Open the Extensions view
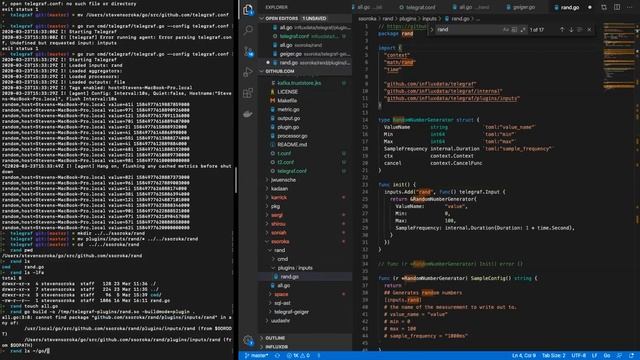Viewport: 640px width, 360px height. click(x=248, y=93)
